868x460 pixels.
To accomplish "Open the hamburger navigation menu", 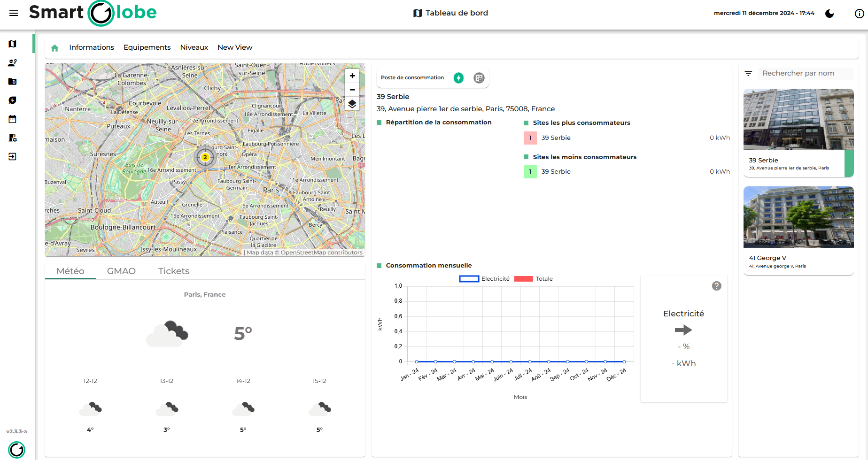I will point(14,13).
